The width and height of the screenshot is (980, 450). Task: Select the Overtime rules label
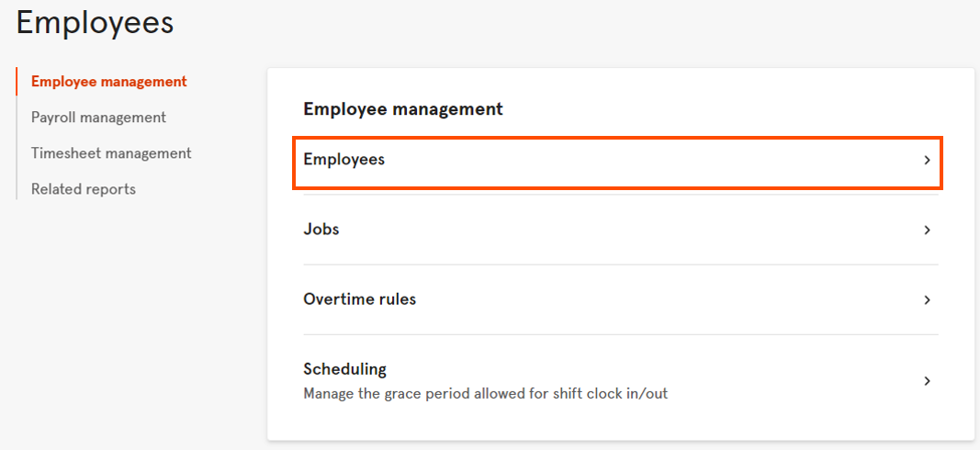coord(359,299)
